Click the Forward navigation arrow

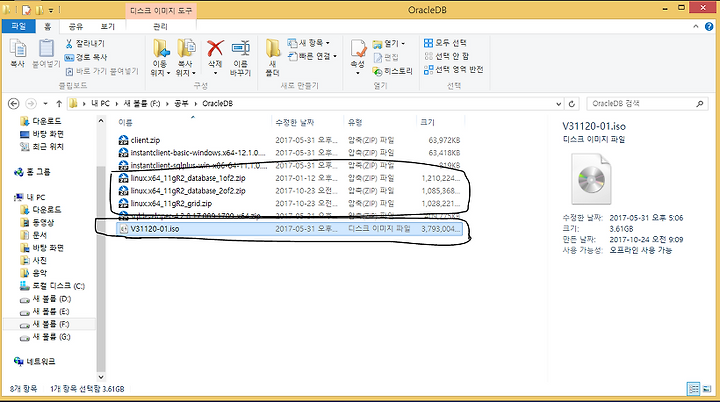(31, 104)
